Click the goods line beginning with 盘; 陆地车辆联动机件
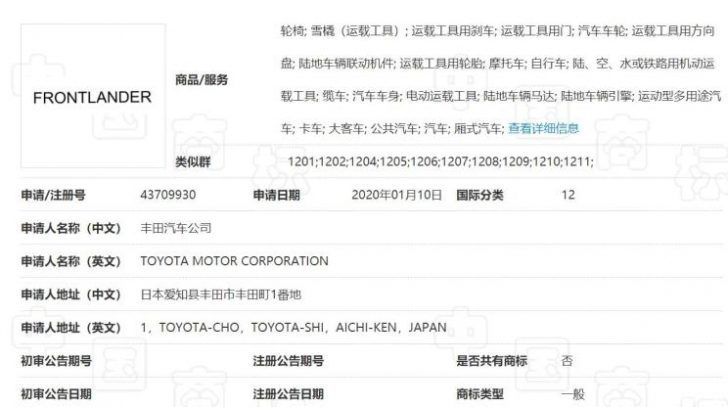Image resolution: width=728 pixels, height=407 pixels. (497, 63)
